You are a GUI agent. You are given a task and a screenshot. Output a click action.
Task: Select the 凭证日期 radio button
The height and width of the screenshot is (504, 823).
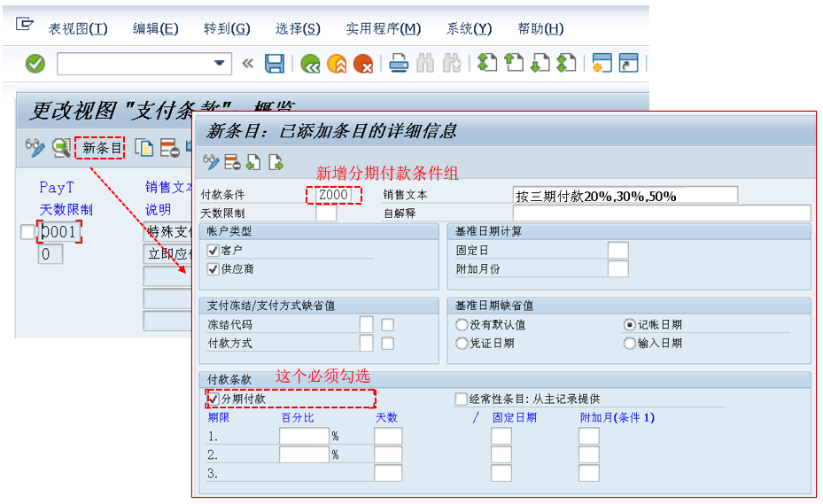point(462,344)
